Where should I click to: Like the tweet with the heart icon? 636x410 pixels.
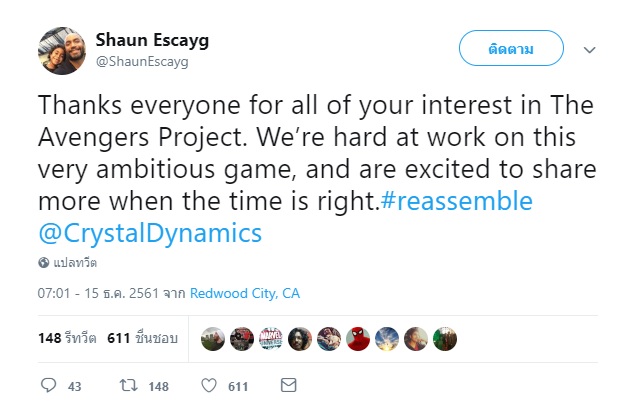tap(209, 385)
